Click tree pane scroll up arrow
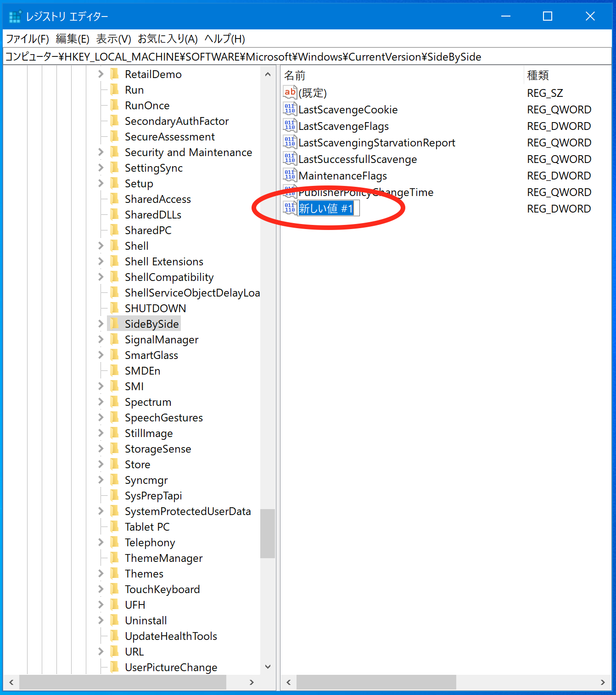 point(268,74)
